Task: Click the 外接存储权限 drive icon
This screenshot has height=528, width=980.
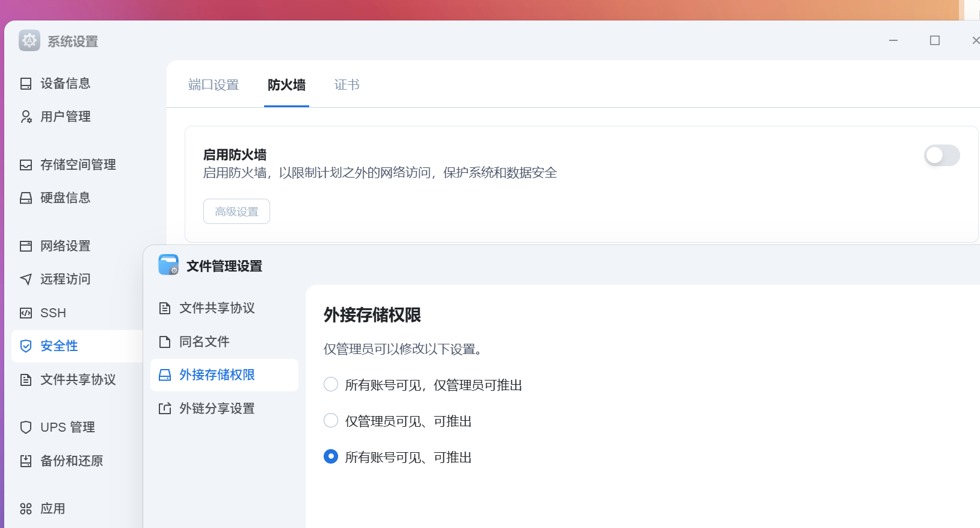Action: point(165,376)
